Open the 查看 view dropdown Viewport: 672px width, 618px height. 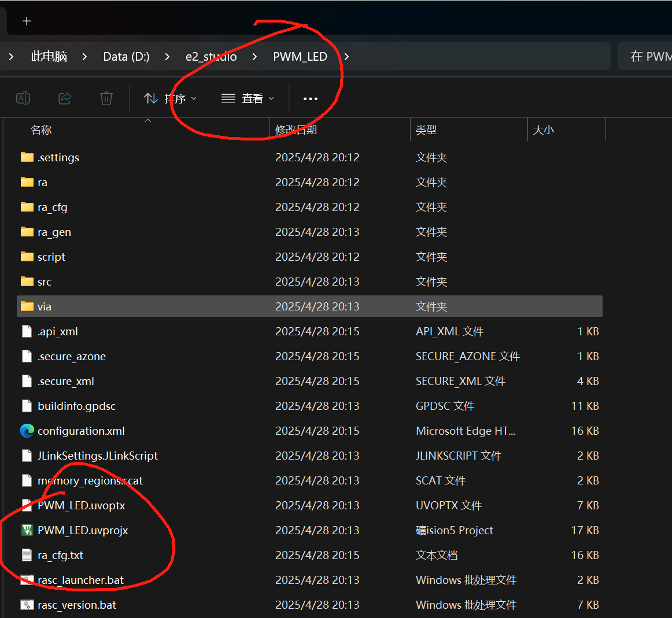[248, 98]
